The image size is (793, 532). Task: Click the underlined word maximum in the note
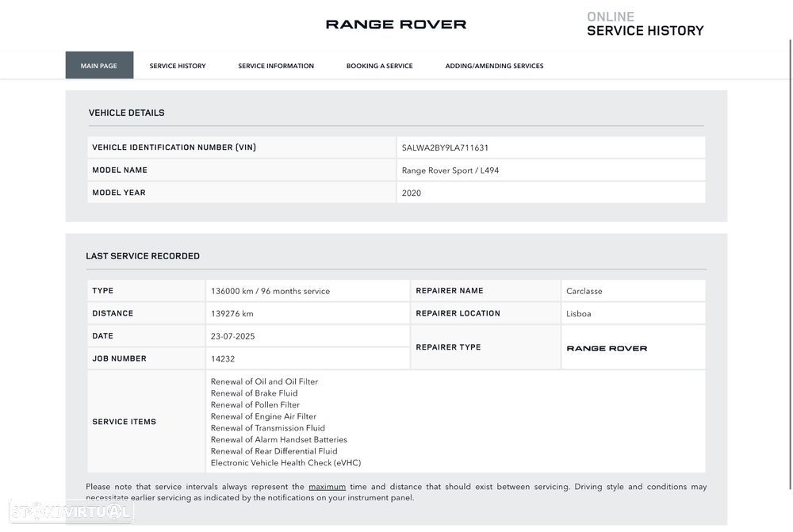pyautogui.click(x=328, y=487)
